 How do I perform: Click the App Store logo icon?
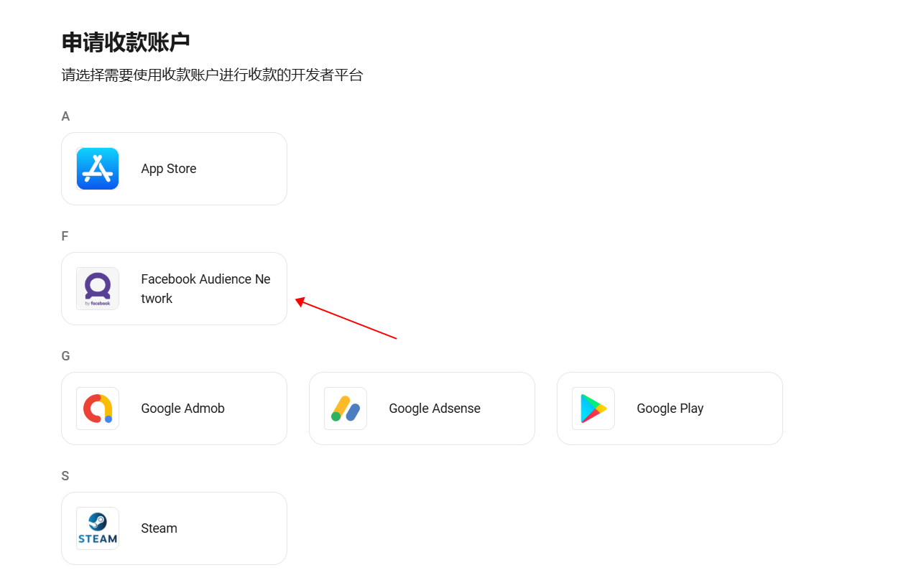click(98, 169)
